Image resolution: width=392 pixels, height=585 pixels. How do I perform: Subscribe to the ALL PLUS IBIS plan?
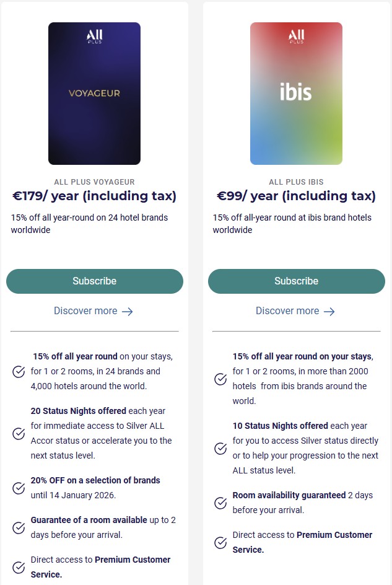coord(296,281)
